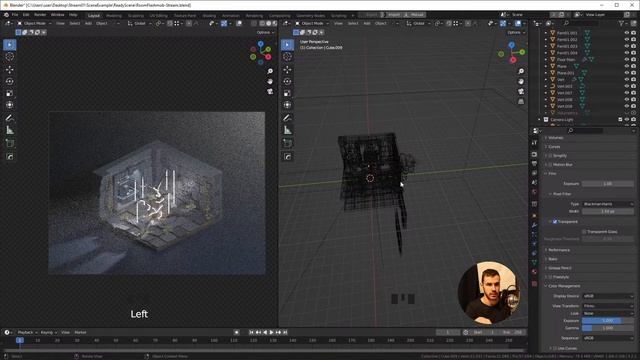Click the zoom magnifier in right viewport
Image resolution: width=640 pixels, height=360 pixels.
[521, 71]
